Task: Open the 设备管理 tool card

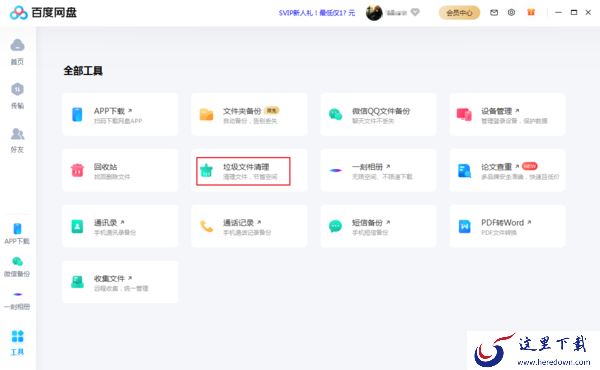Action: pos(507,114)
